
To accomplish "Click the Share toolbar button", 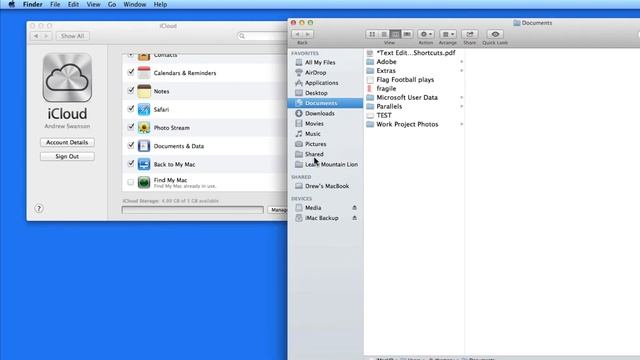I will coord(470,34).
